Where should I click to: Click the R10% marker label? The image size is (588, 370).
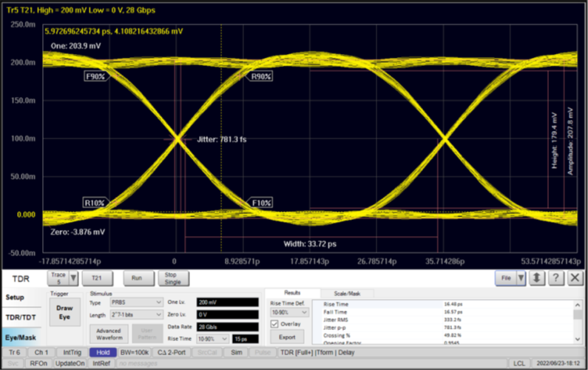(x=95, y=203)
